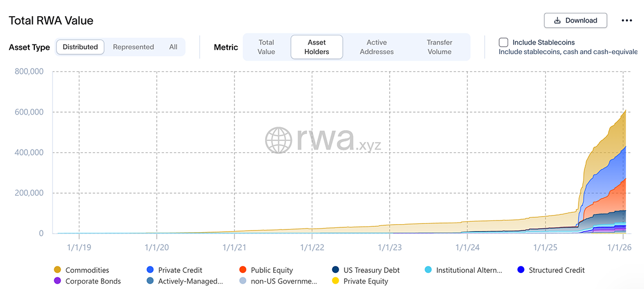
Task: Click the Corporate Bonds legend dot
Action: 57,280
